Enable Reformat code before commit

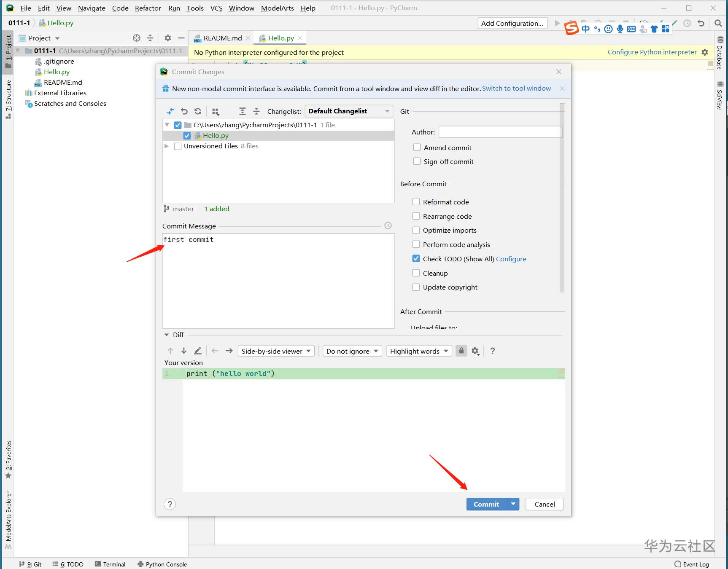416,201
